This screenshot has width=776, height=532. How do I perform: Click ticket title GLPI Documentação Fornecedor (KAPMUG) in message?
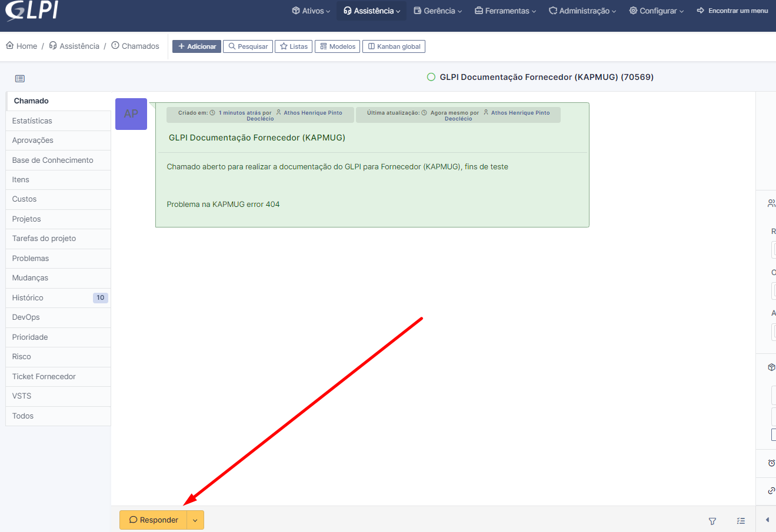tap(257, 138)
